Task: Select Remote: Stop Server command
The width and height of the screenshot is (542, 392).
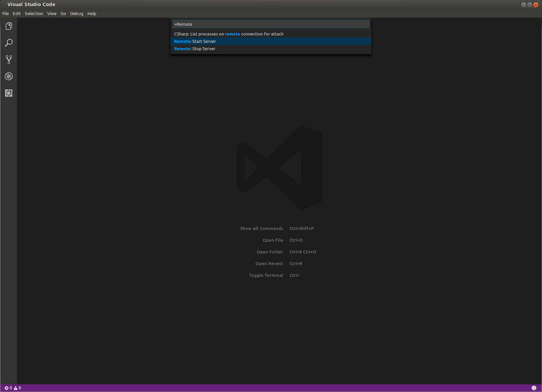Action: click(271, 49)
